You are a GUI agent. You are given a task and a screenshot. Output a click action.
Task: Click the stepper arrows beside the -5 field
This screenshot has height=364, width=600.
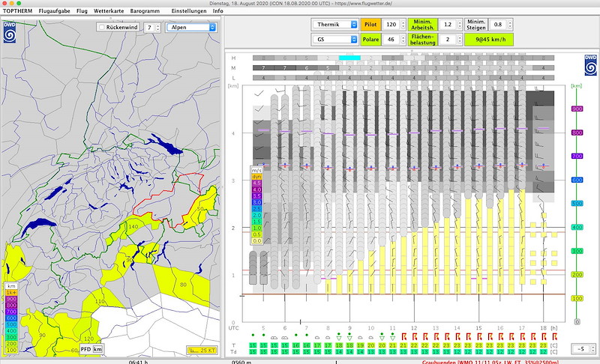tap(592, 349)
